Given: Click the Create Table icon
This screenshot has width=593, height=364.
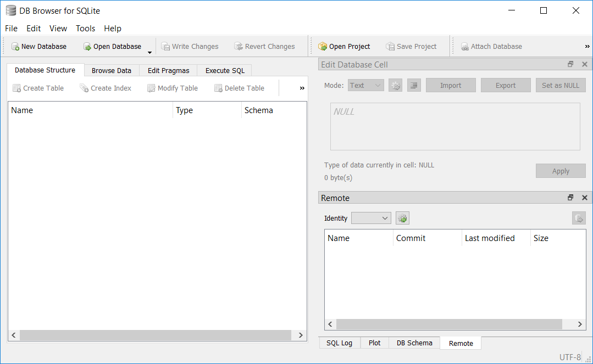Looking at the screenshot, I should (16, 88).
